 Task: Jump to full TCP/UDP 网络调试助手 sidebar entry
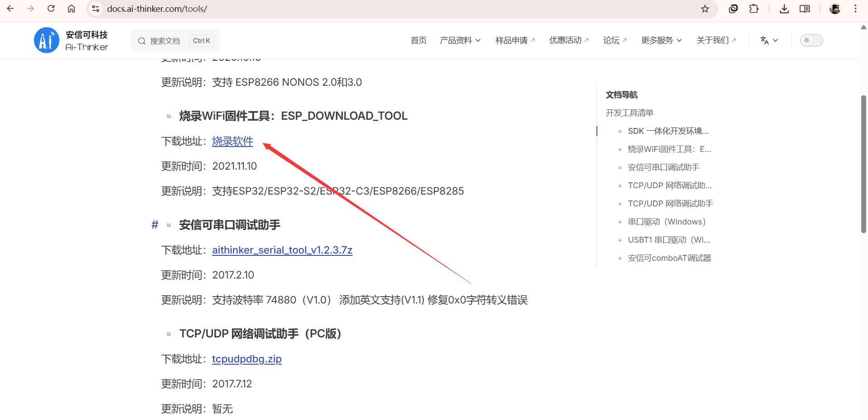tap(670, 204)
